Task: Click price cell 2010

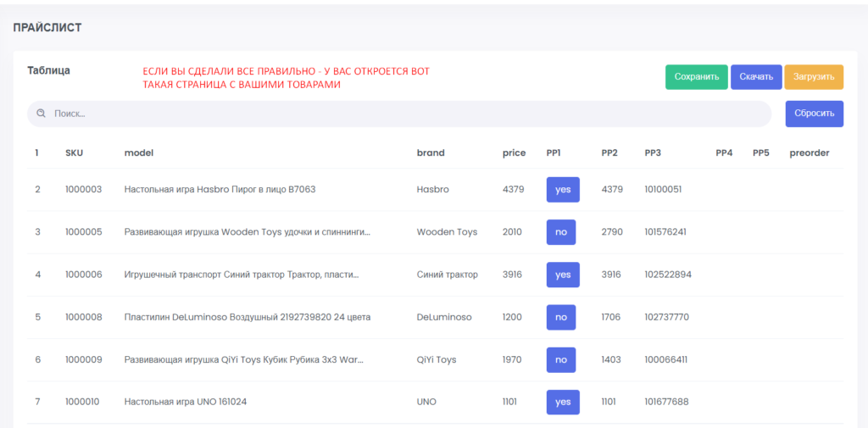Action: (512, 232)
